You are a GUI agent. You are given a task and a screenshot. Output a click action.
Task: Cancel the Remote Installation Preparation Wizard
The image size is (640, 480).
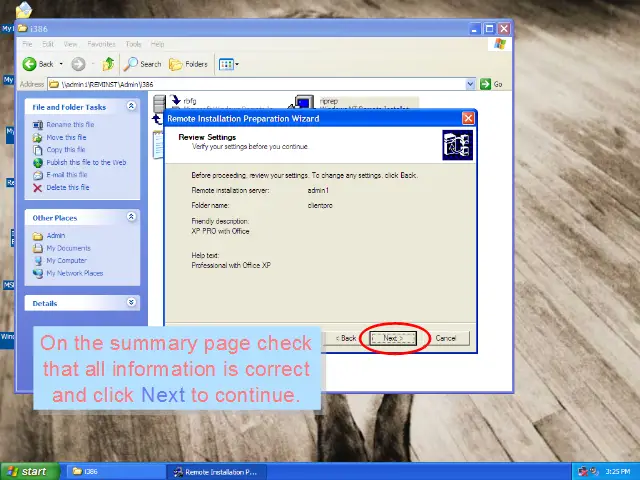445,338
